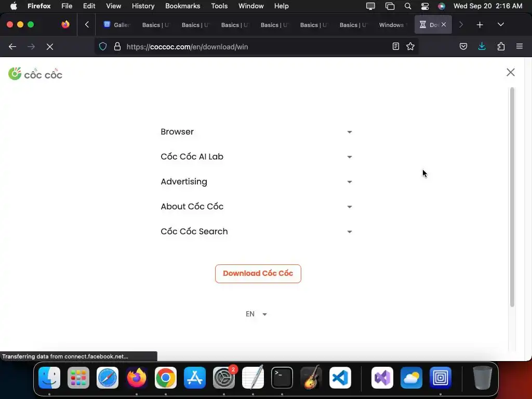This screenshot has width=532, height=399.
Task: Open System Settings from the Dock
Action: point(224,378)
